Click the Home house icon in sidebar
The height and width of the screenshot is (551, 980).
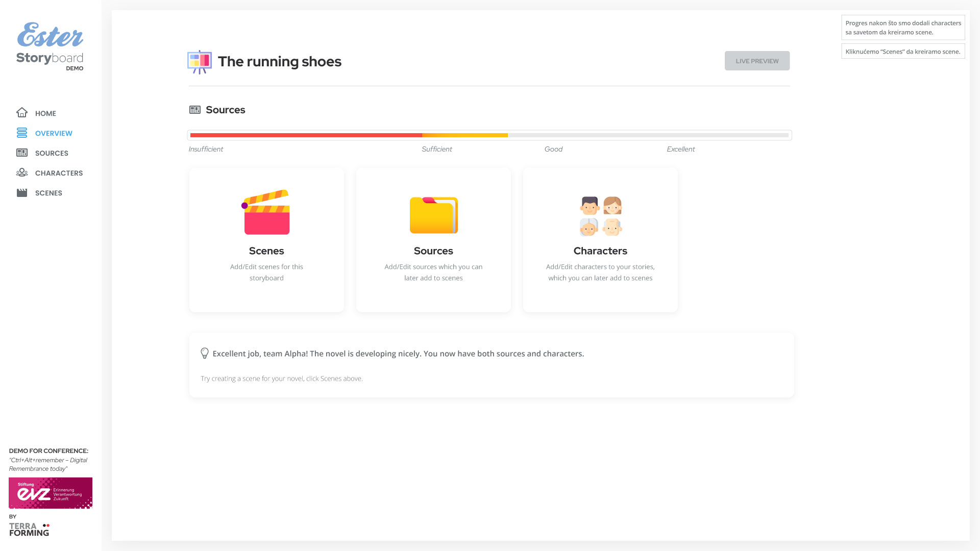point(22,113)
